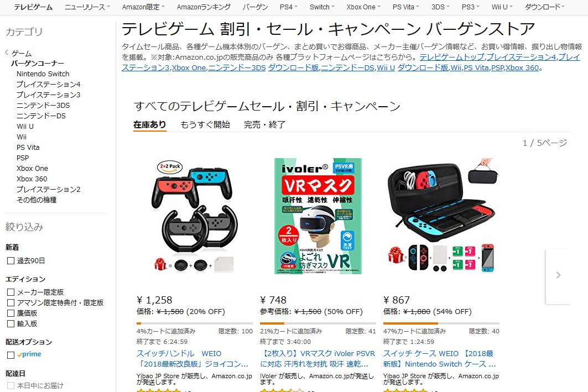Click the 47% claimed progress bar
This screenshot has width=588, height=392.
[441, 323]
